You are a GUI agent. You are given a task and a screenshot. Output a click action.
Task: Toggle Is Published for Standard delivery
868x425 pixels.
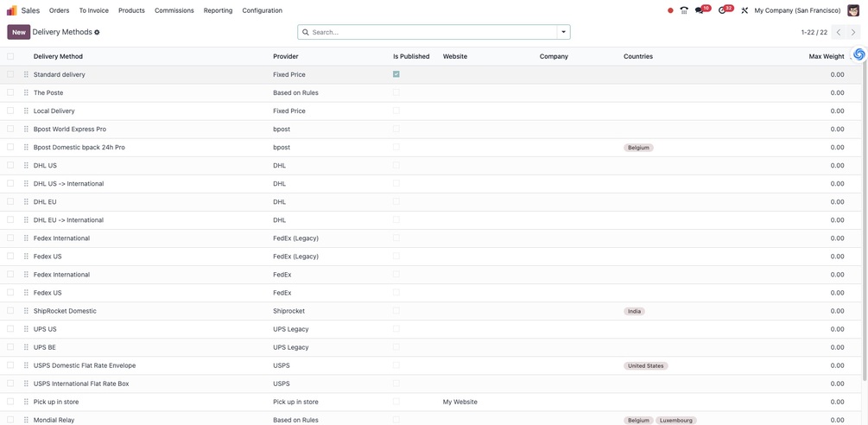396,74
